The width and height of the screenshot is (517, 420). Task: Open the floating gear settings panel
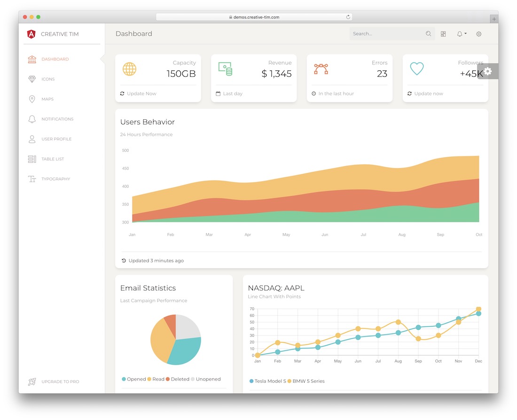point(488,71)
